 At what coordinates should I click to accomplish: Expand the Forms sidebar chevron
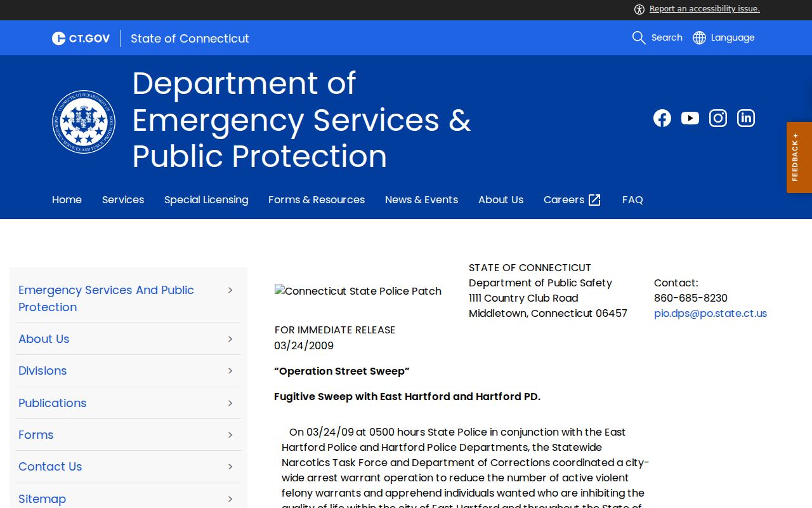tap(230, 435)
